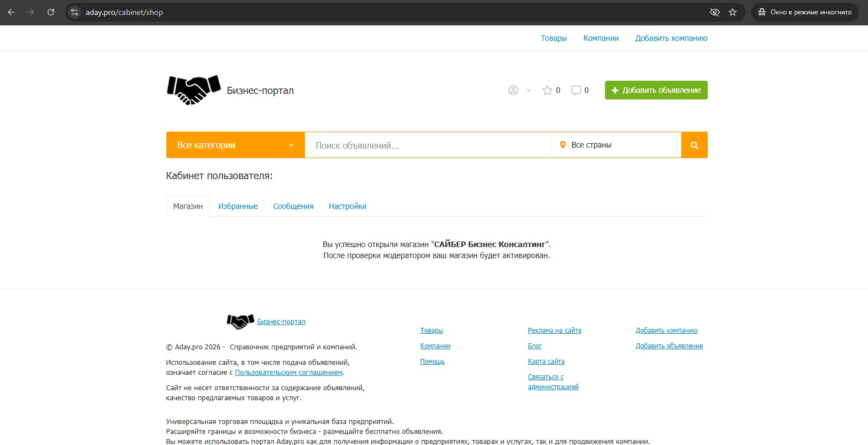Open the incognito window indicator
This screenshot has width=868, height=445.
coord(804,12)
